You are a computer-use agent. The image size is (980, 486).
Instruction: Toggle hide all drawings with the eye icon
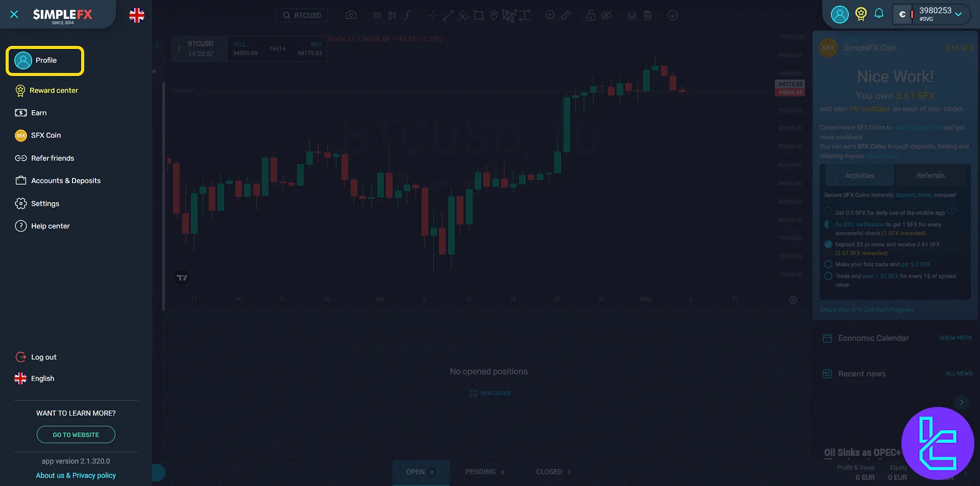pyautogui.click(x=606, y=15)
